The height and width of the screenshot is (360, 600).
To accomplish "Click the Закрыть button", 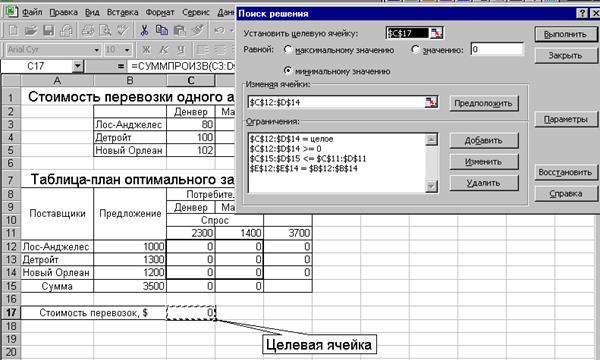I will tap(565, 55).
